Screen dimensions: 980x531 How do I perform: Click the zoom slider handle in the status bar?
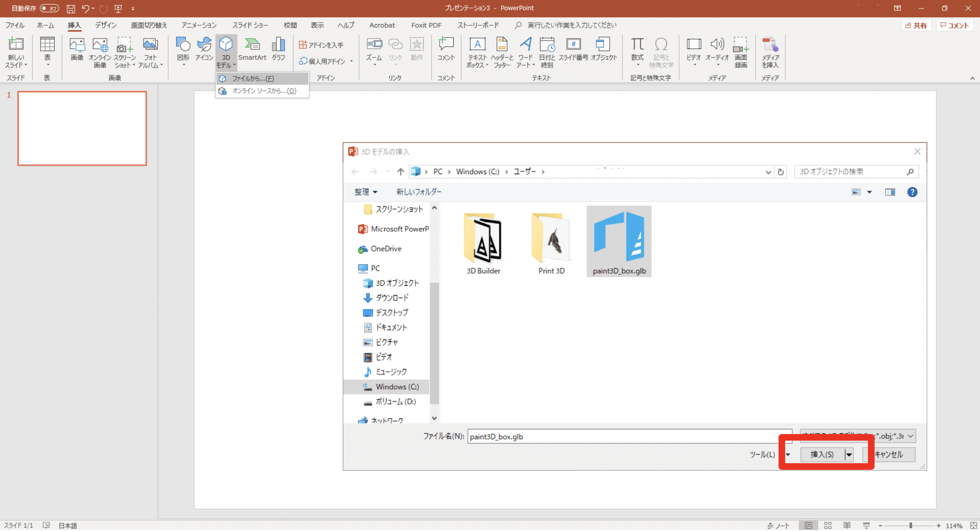(x=911, y=525)
